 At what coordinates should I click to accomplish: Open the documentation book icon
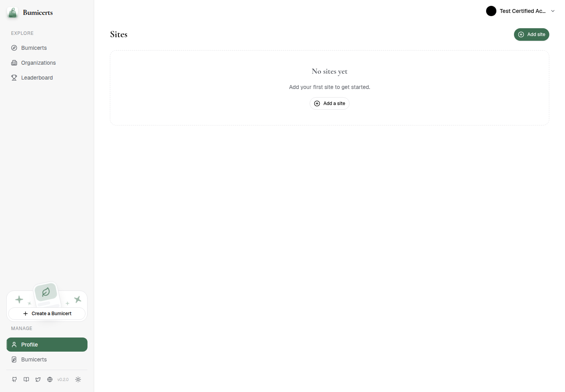26,379
